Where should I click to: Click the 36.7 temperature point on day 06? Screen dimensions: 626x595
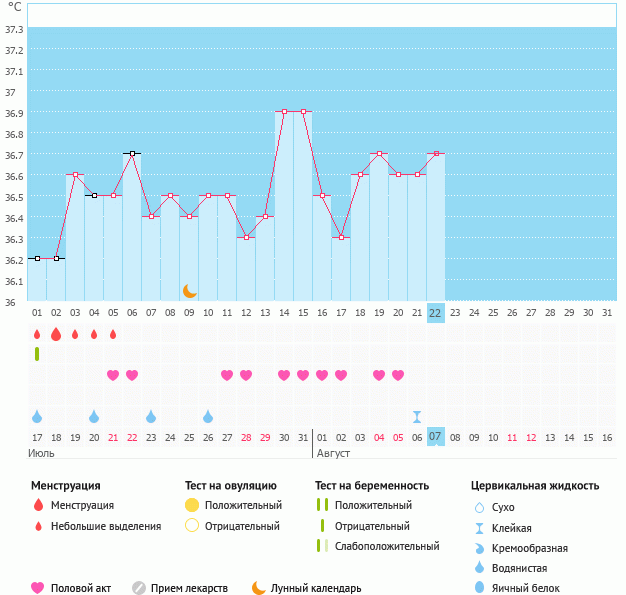(132, 154)
